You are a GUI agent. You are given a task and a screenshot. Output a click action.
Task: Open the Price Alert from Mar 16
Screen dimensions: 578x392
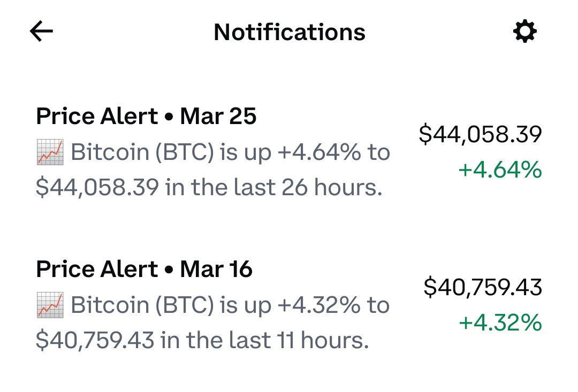pos(289,305)
